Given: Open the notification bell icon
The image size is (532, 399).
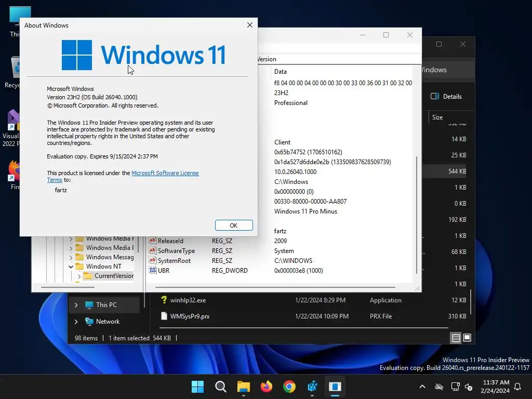Looking at the screenshot, I should coord(518,387).
